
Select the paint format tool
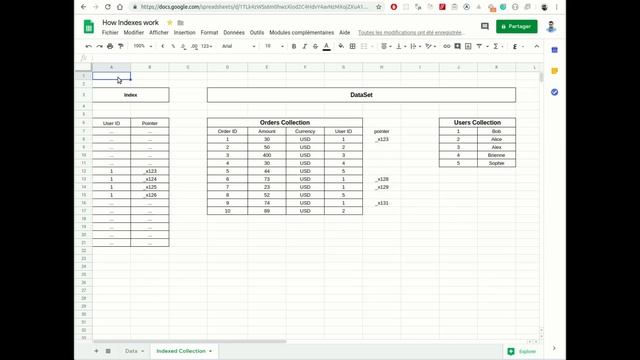[120, 47]
